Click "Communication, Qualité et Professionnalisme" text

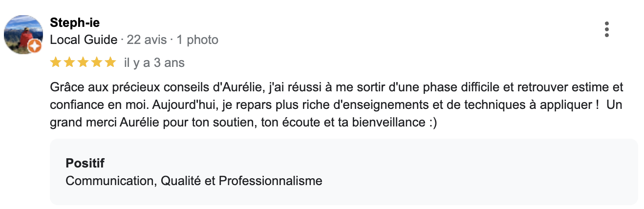(x=194, y=181)
